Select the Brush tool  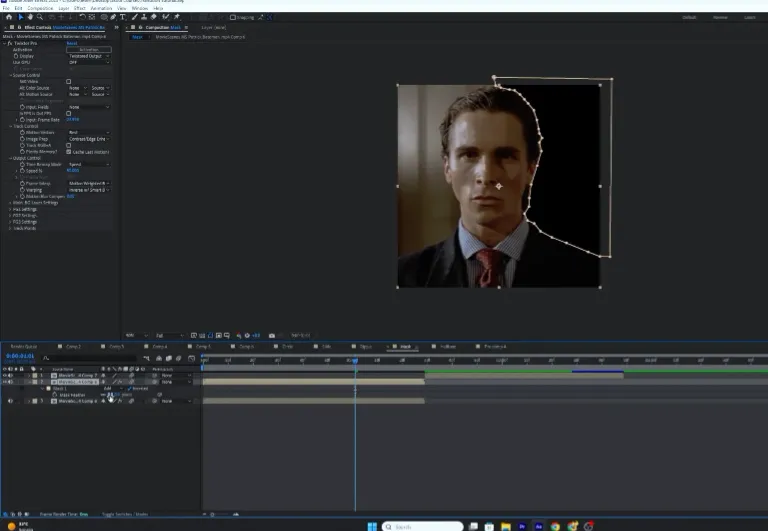pyautogui.click(x=134, y=17)
